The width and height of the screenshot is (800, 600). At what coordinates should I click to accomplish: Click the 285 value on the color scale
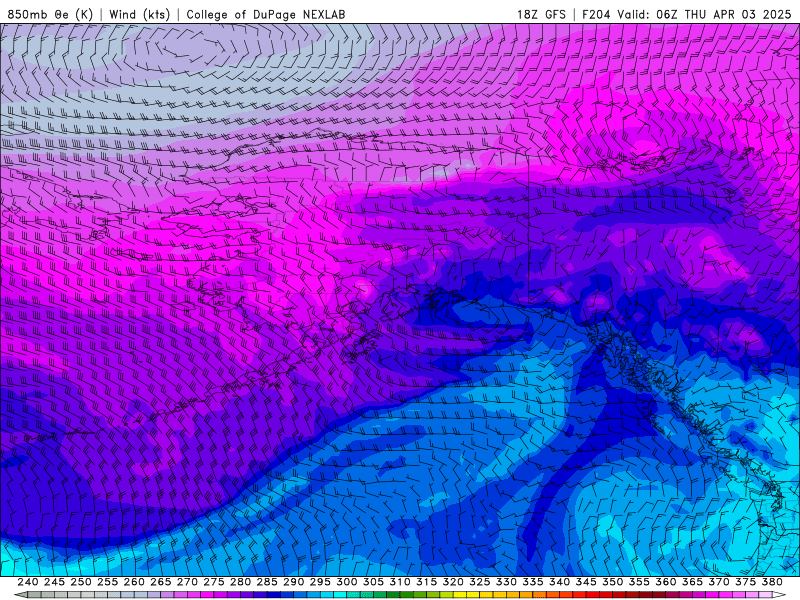click(x=267, y=582)
